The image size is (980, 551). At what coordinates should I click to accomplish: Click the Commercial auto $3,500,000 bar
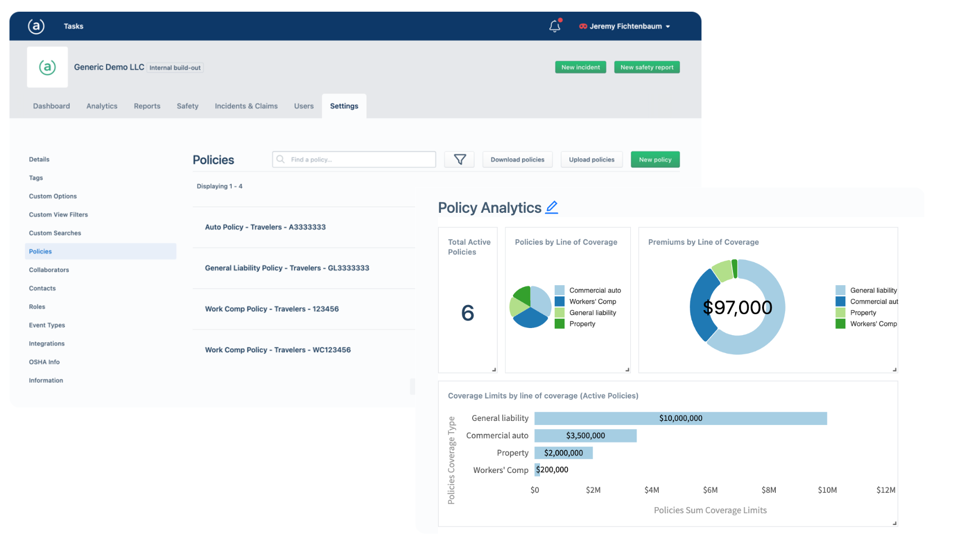point(585,436)
